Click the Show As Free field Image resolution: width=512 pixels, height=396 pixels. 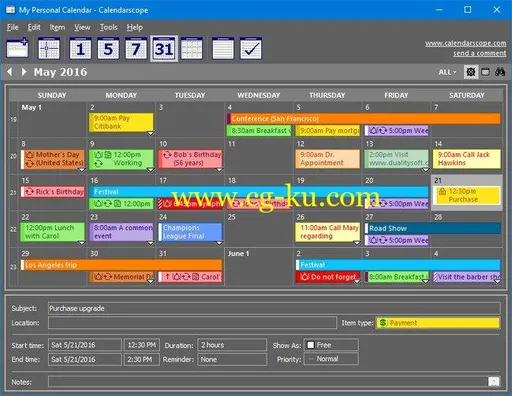pos(331,345)
